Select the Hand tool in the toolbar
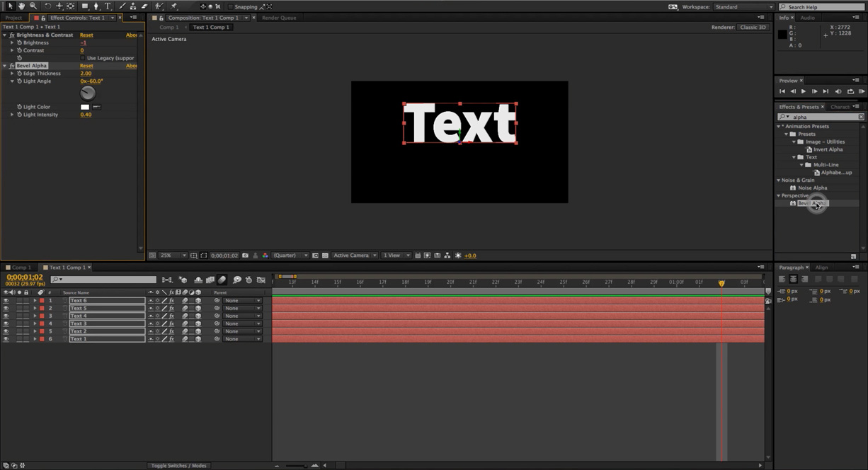This screenshot has height=470, width=868. coord(21,6)
